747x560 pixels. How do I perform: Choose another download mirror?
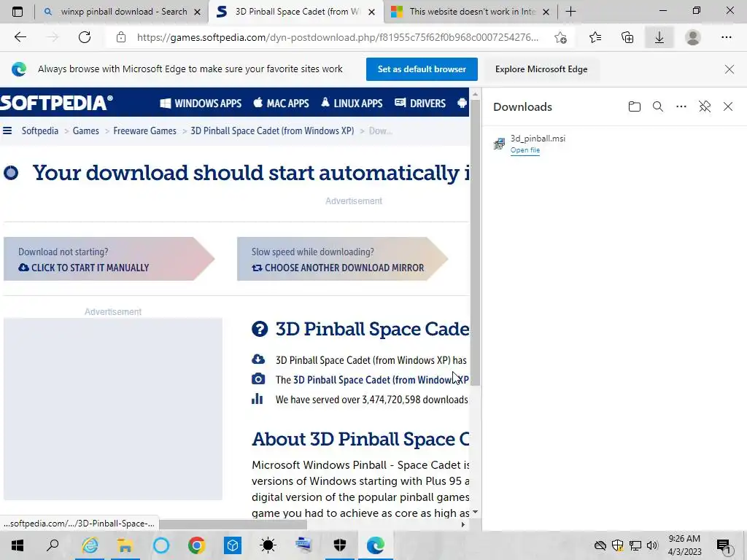click(x=342, y=259)
